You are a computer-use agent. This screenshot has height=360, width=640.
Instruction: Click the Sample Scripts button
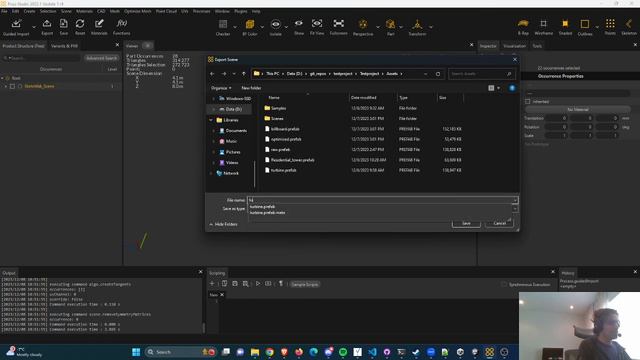pyautogui.click(x=304, y=284)
